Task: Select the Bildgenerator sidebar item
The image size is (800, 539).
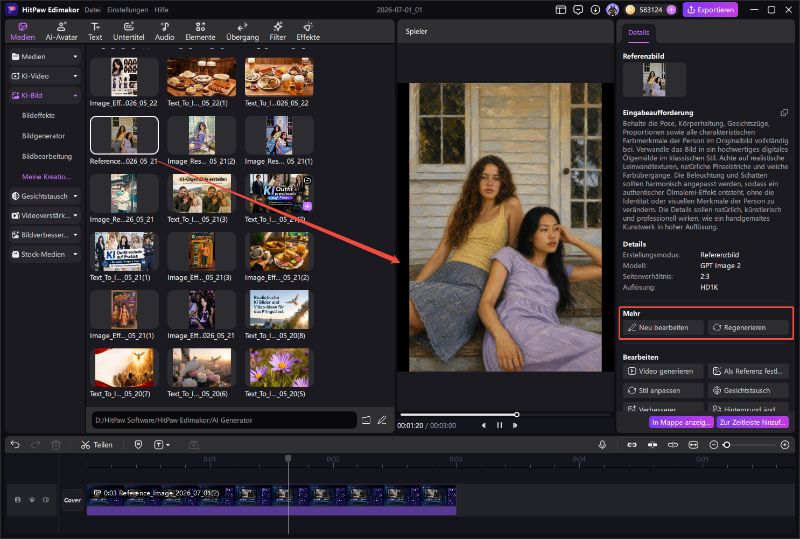Action: pos(43,136)
